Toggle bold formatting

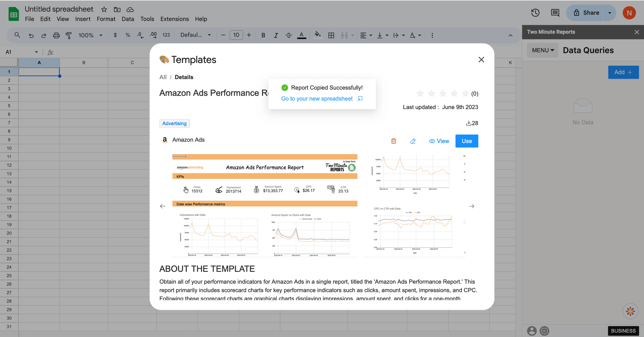(x=263, y=35)
